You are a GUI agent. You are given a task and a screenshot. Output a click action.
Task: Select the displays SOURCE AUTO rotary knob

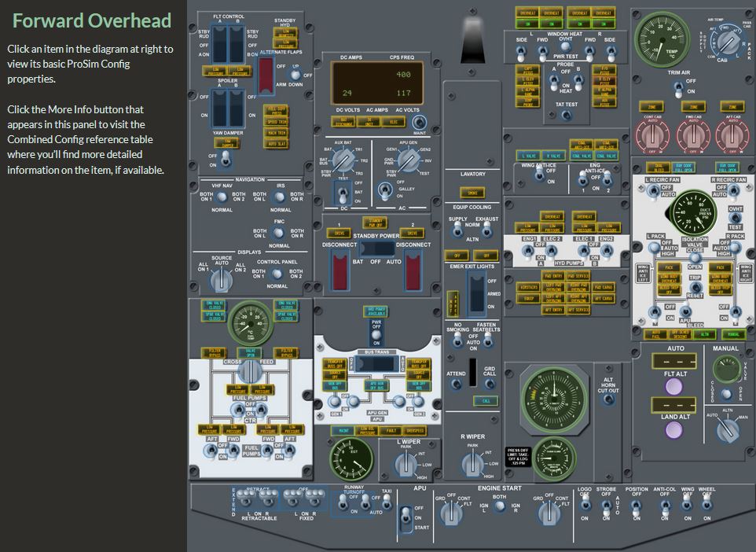222,277
